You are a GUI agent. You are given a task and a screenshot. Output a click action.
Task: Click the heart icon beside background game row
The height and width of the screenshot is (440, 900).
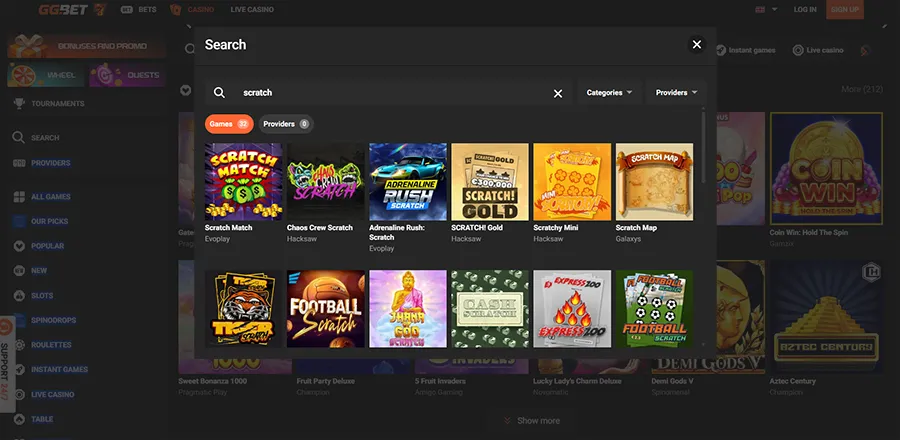click(x=185, y=90)
